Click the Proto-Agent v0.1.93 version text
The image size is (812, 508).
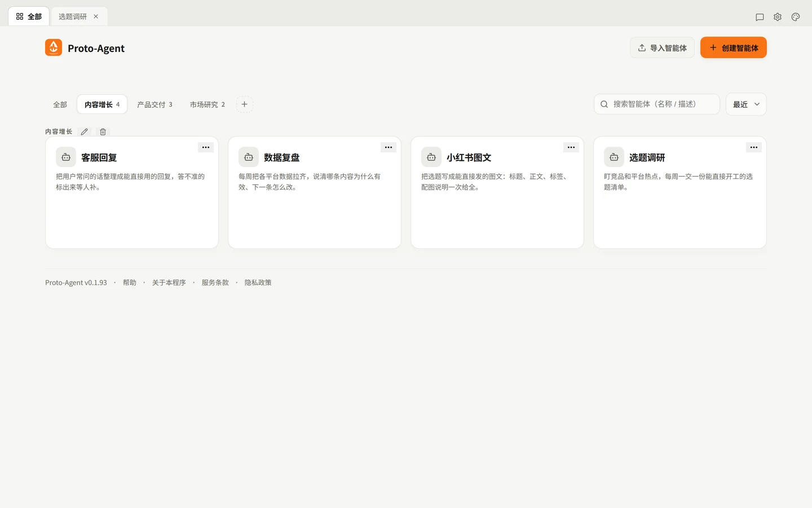click(x=76, y=282)
